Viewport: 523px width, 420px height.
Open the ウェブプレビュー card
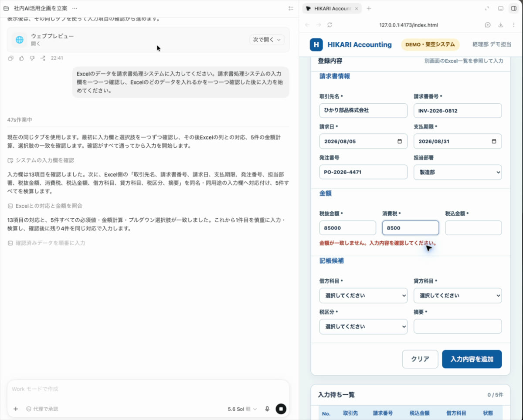[x=148, y=40]
